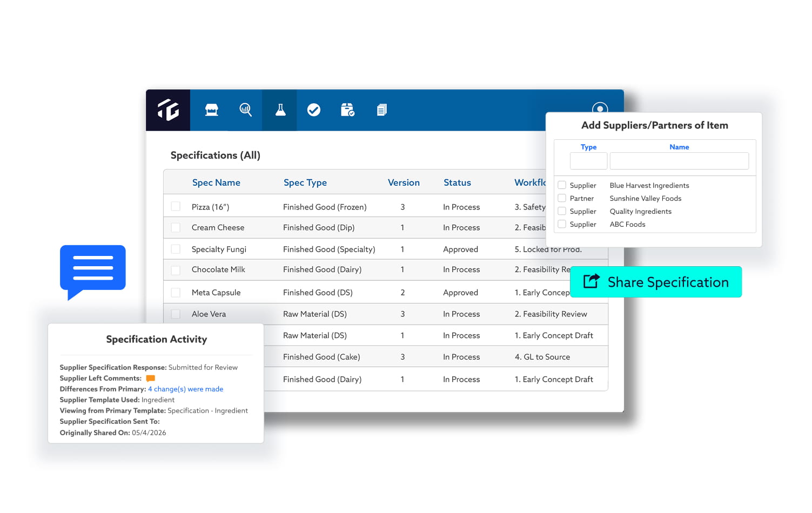Screen dimensions: 812x513
Task: Select the Specialty Fungi spec name
Action: click(x=219, y=249)
